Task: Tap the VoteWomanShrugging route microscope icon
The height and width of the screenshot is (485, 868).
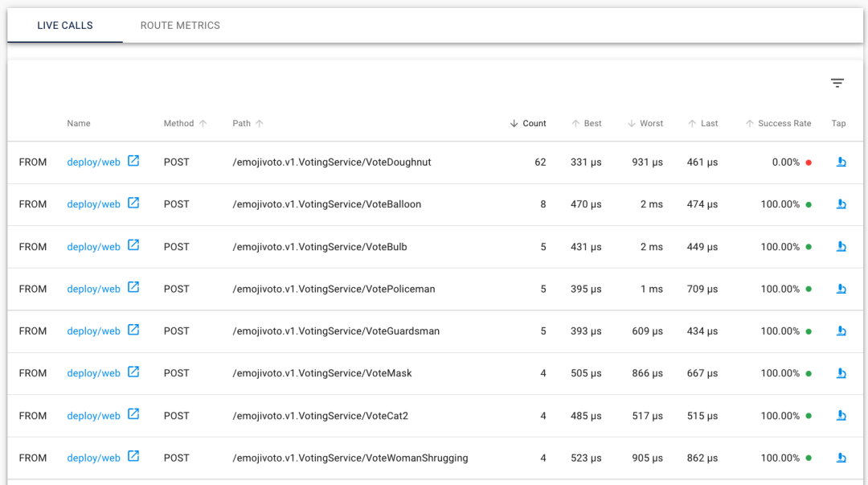Action: pyautogui.click(x=841, y=458)
